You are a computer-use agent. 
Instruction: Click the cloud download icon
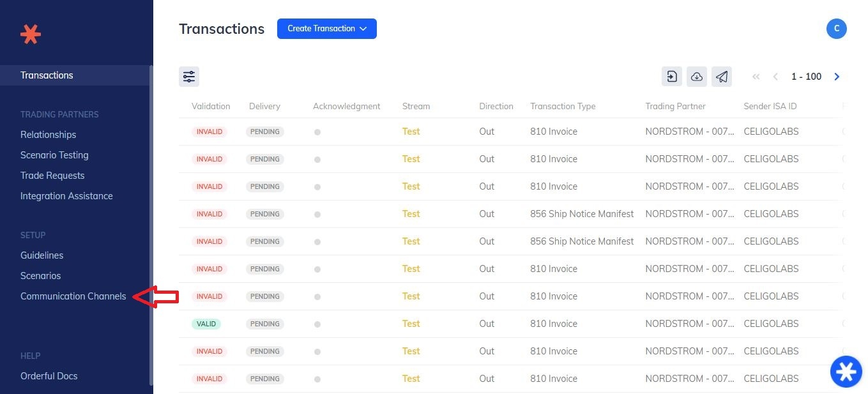[x=697, y=77]
